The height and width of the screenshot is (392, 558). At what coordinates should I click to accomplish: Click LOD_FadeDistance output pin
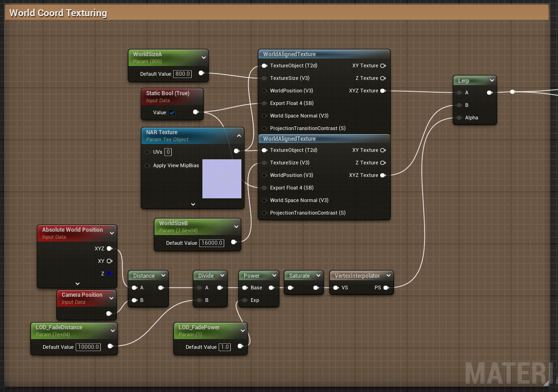[110, 346]
